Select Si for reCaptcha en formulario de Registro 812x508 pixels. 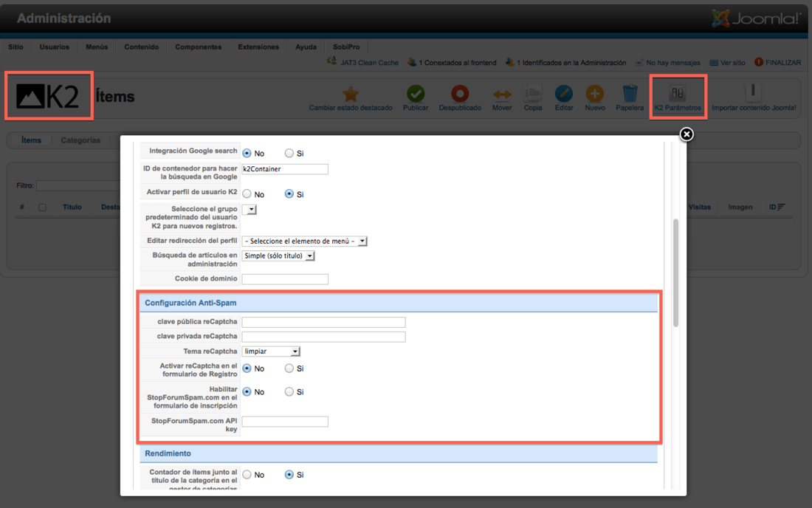point(289,368)
